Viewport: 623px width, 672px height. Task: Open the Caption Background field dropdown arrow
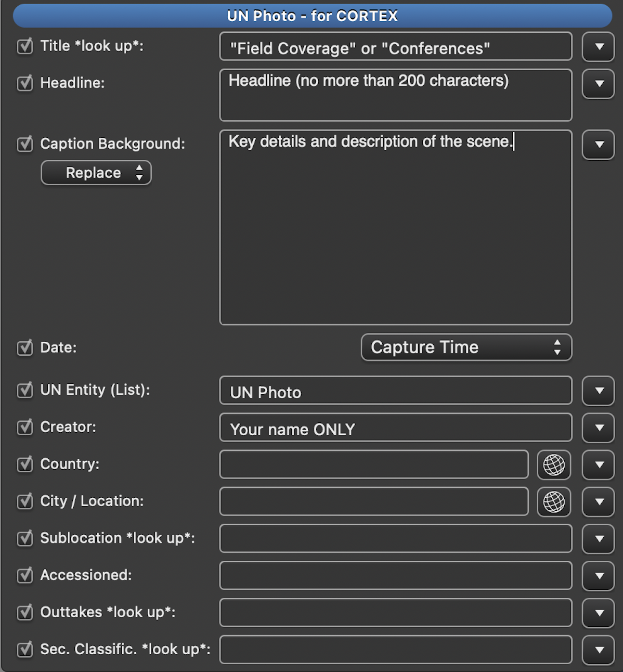point(599,145)
